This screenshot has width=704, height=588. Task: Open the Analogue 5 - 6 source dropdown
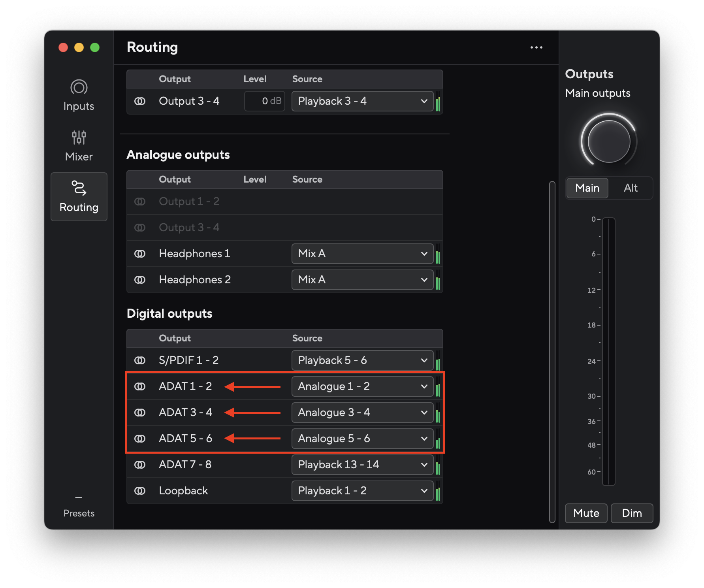(362, 439)
